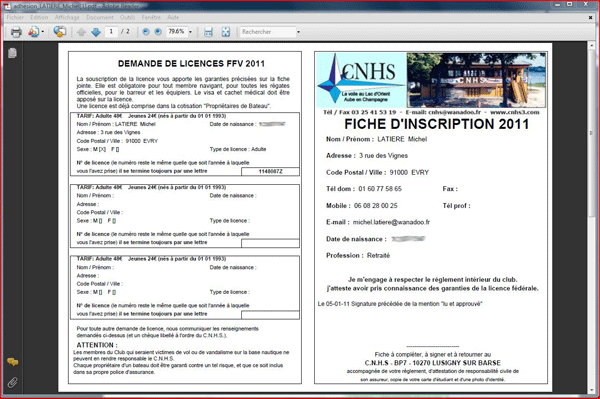Select the fit page view icon
The image size is (600, 399).
point(226,32)
